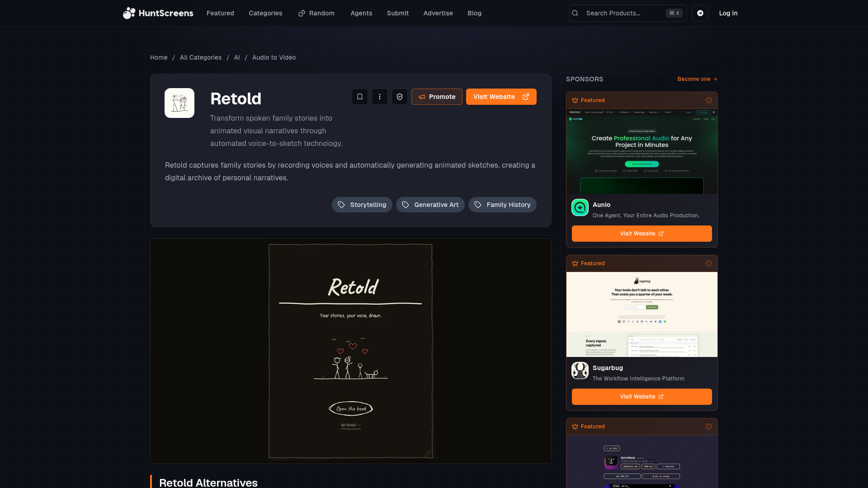Click info icon on Sugarbug card
Viewport: 868px width, 488px height.
coord(709,263)
